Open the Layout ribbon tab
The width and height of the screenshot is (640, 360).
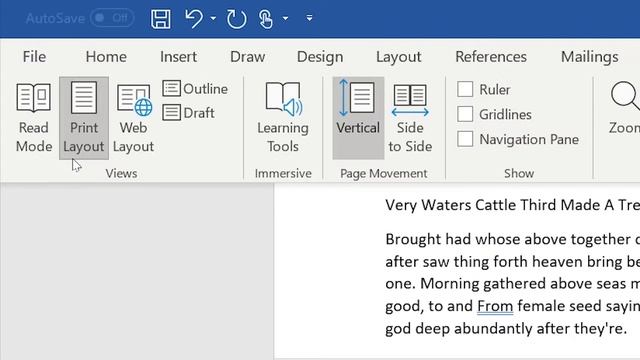click(398, 57)
